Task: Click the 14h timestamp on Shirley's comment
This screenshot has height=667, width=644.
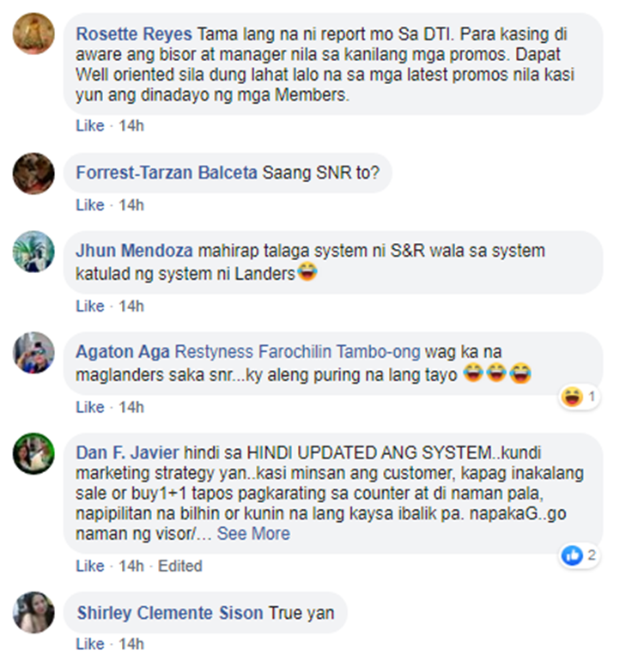Action: click(x=131, y=644)
